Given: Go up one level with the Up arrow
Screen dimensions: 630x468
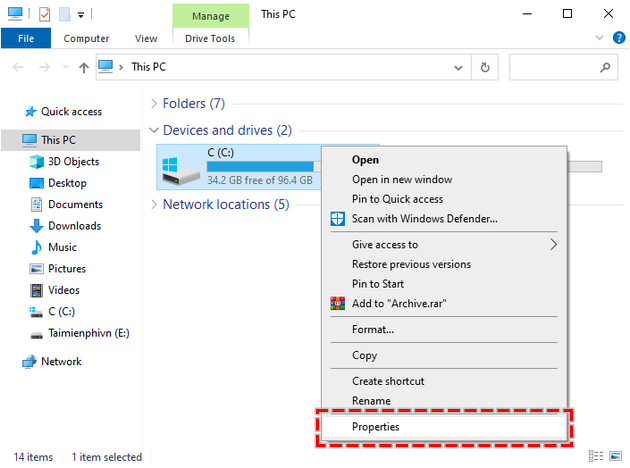Looking at the screenshot, I should pos(84,67).
